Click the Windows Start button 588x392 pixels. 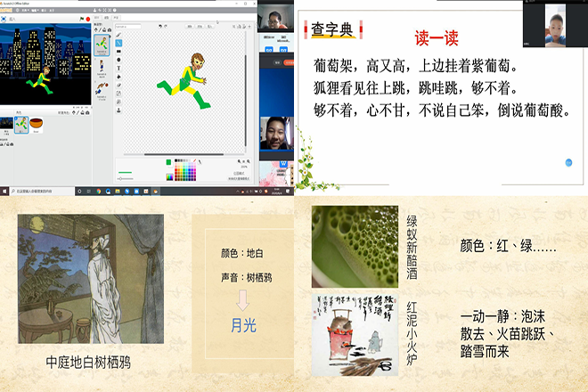tap(4, 191)
